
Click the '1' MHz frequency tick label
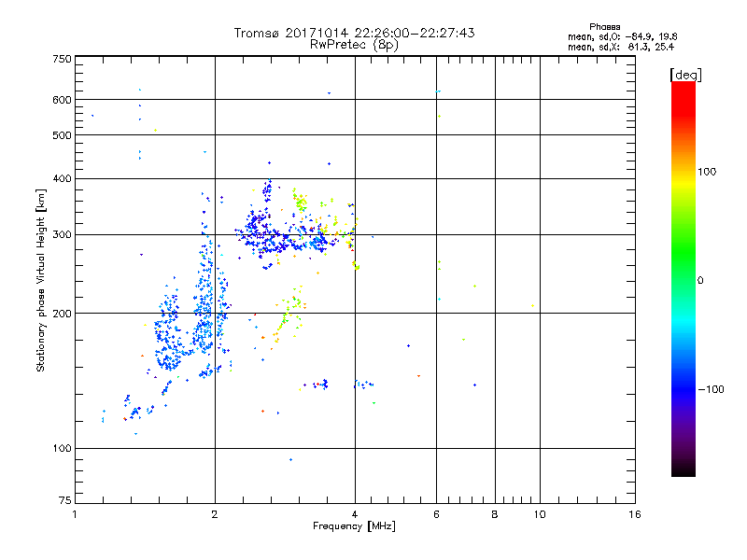point(75,514)
